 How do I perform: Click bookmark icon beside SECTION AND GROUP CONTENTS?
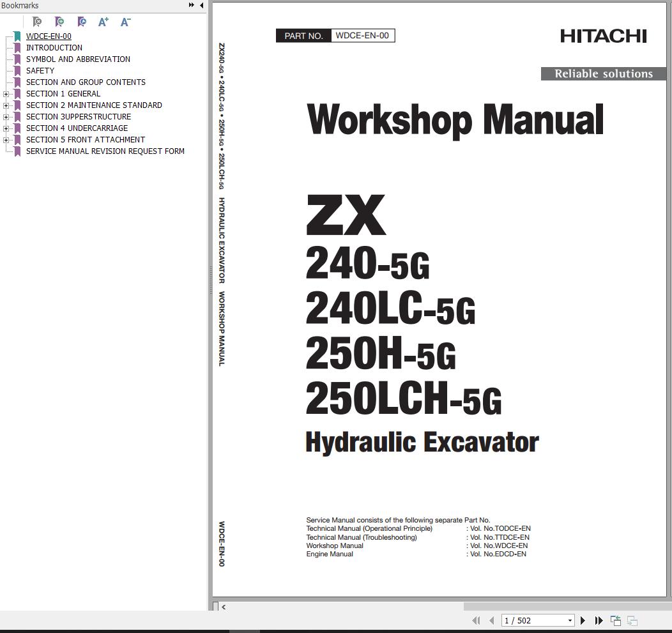coord(18,82)
